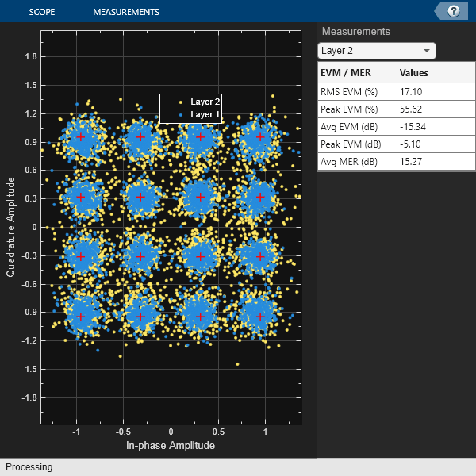The height and width of the screenshot is (476, 476).
Task: Select the Peak EVM (dB) row
Action: point(397,144)
